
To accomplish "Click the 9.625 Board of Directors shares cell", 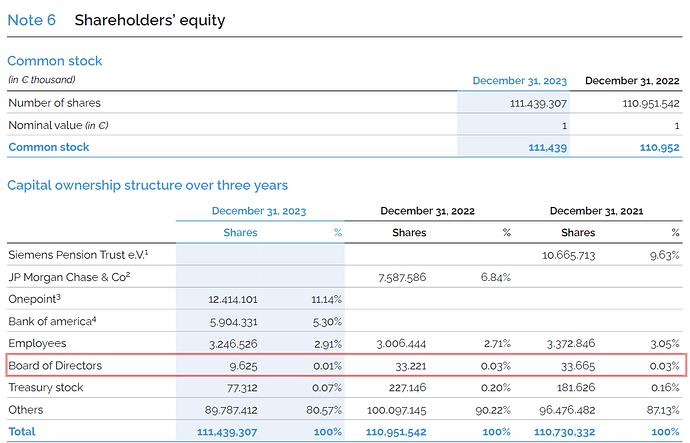I will (242, 365).
